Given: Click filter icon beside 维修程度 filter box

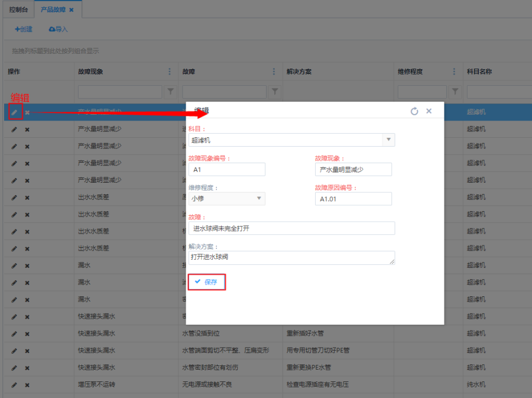Looking at the screenshot, I should (455, 92).
